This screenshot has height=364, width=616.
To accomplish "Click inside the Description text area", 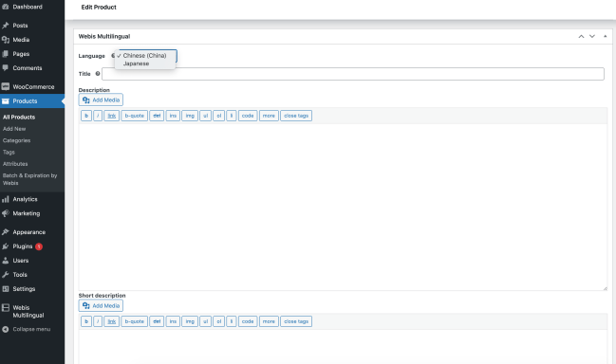I will [x=343, y=207].
